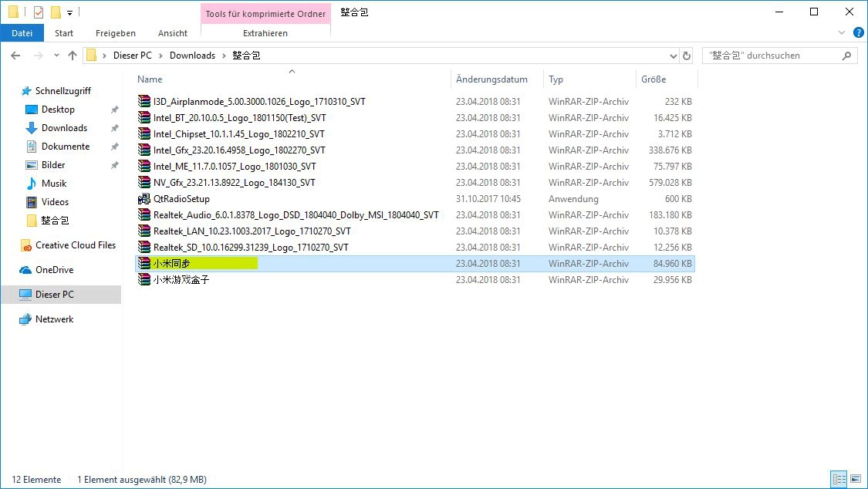The image size is (868, 489).
Task: Go up one folder level
Action: [73, 56]
